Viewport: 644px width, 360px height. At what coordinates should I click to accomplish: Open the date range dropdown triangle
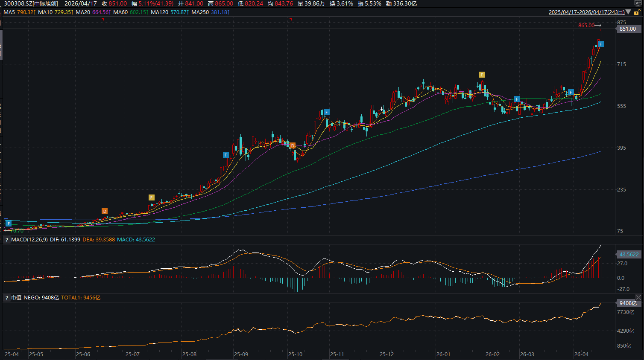pos(629,12)
